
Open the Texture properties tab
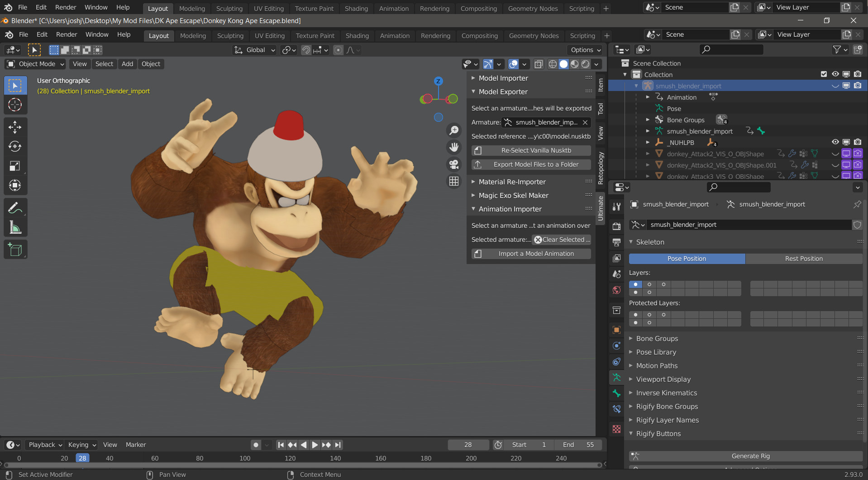pos(616,429)
